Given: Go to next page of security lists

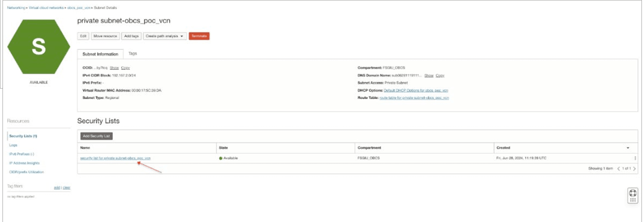Looking at the screenshot, I should (x=635, y=169).
